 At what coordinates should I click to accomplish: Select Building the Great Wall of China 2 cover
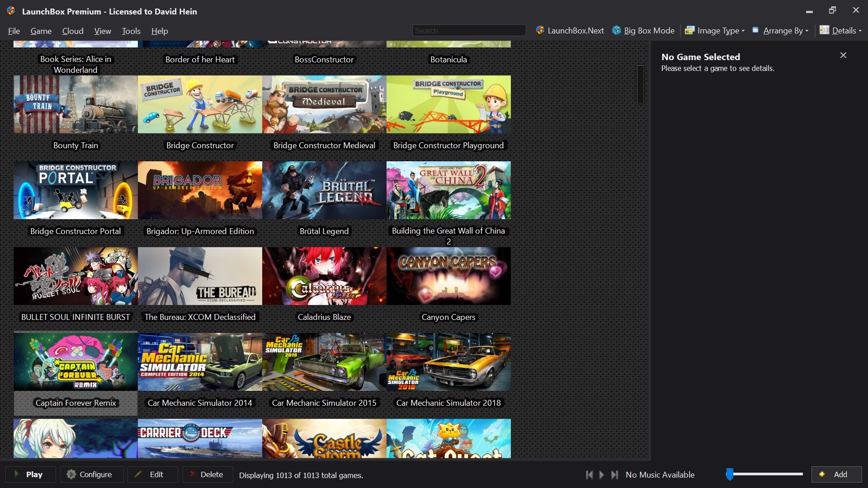point(448,190)
